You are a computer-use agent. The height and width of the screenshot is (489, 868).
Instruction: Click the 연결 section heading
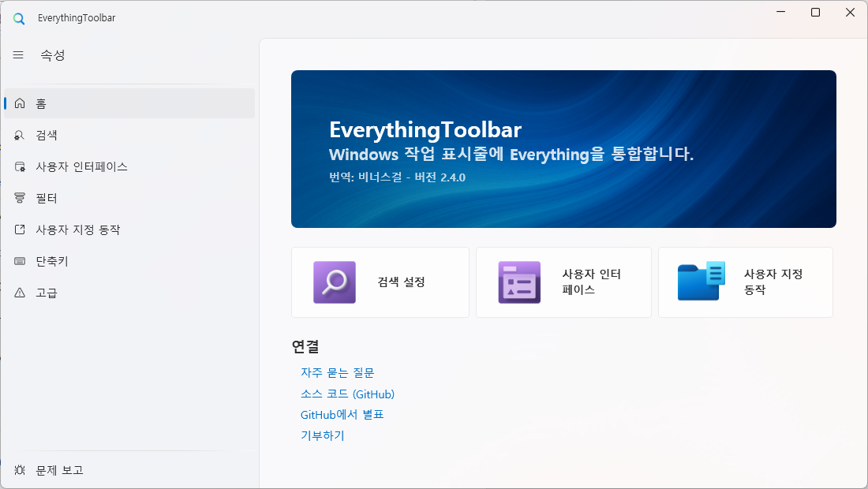(305, 347)
